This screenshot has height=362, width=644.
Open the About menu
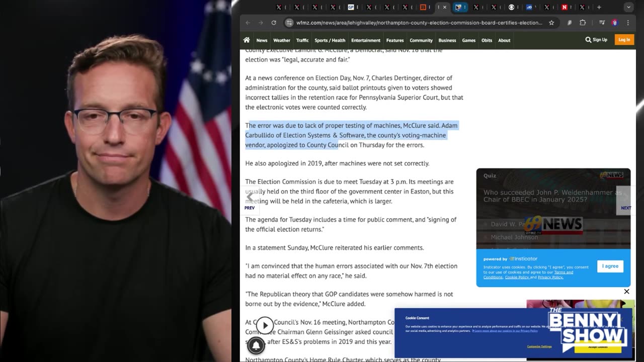point(504,40)
